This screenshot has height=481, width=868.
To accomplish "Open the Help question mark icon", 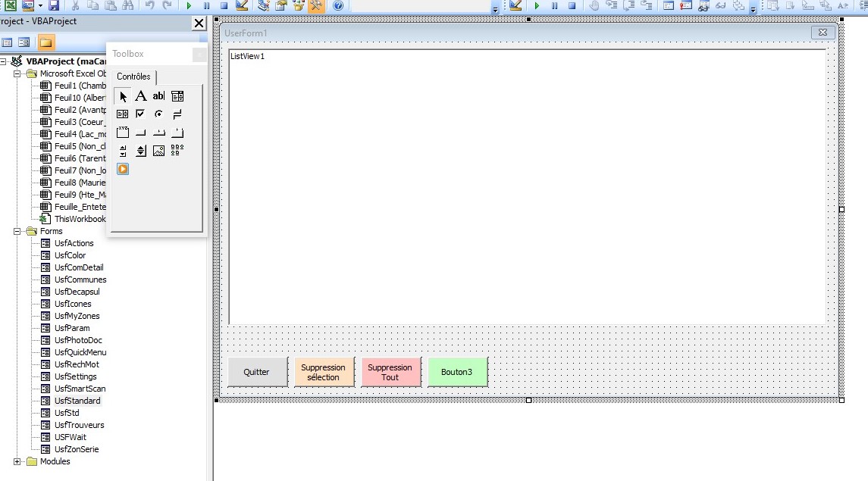I will tap(337, 5).
